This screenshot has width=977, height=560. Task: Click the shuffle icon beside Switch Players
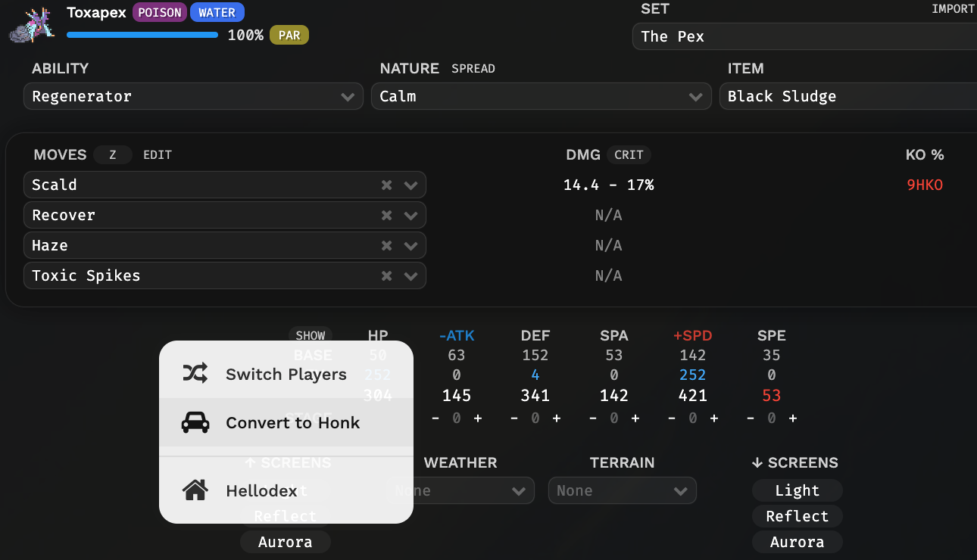[195, 374]
